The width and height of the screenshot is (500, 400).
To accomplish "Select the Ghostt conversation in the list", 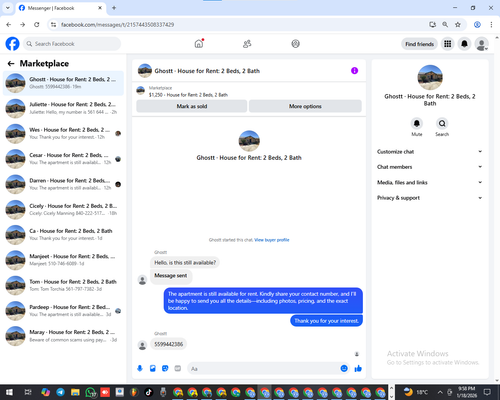I will click(63, 83).
